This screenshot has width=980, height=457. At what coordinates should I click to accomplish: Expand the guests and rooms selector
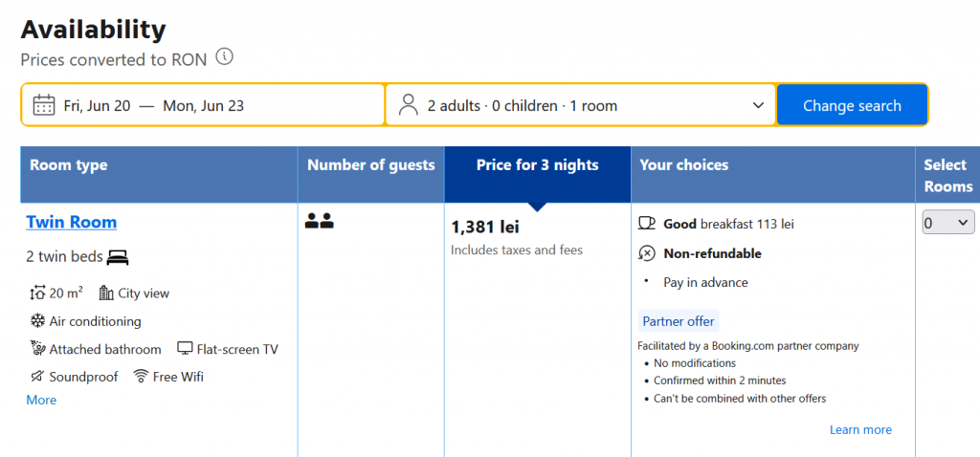pyautogui.click(x=759, y=105)
